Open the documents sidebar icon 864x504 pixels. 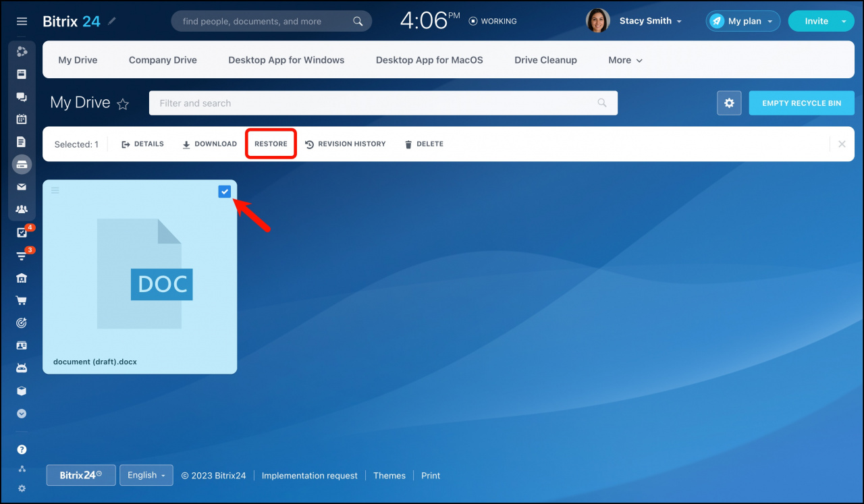(22, 142)
